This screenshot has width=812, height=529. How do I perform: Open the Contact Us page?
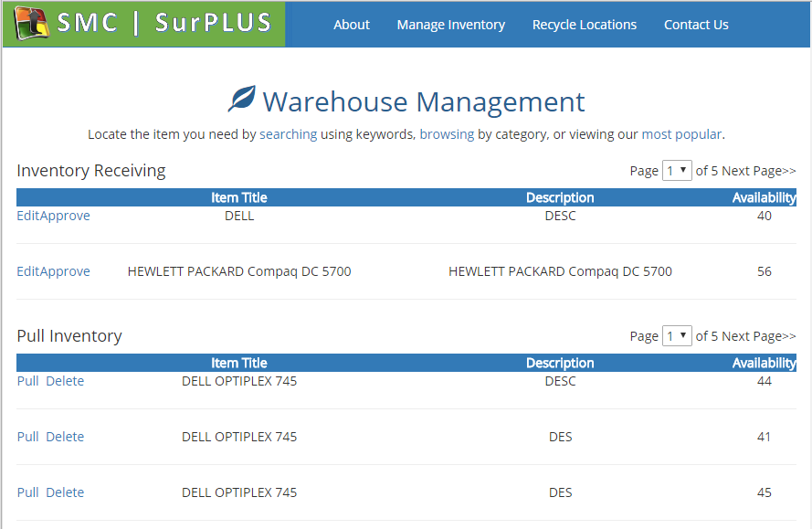pyautogui.click(x=696, y=25)
